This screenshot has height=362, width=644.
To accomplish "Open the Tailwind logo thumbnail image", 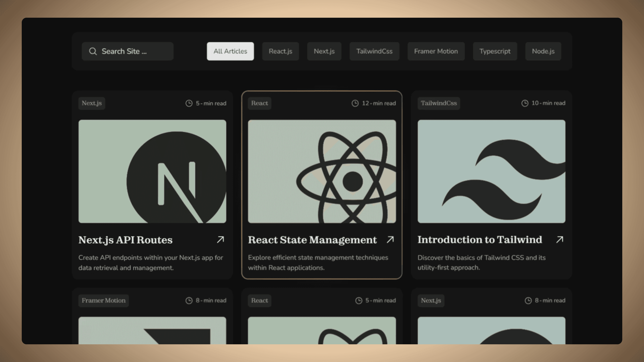I will [x=491, y=171].
